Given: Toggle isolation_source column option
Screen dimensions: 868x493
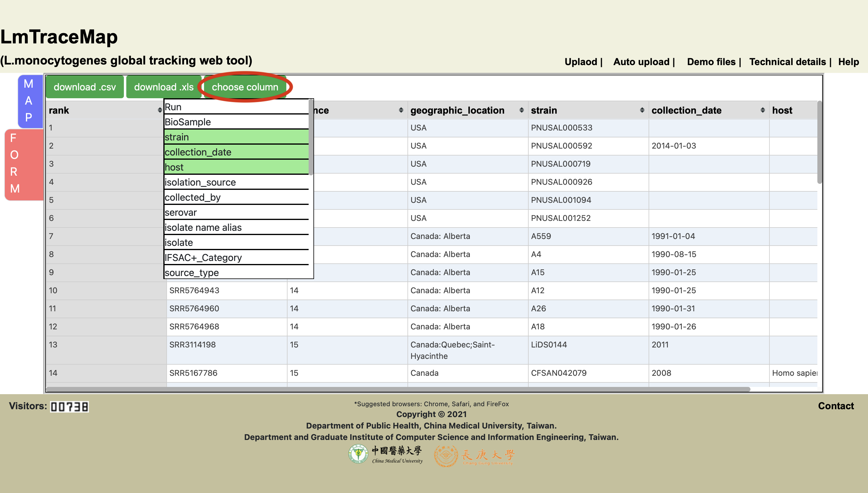Looking at the screenshot, I should pyautogui.click(x=236, y=182).
